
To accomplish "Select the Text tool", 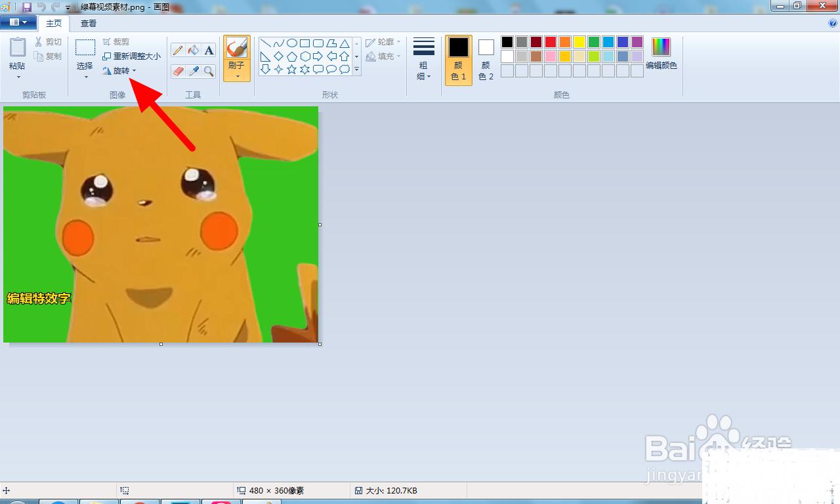I will tap(209, 51).
